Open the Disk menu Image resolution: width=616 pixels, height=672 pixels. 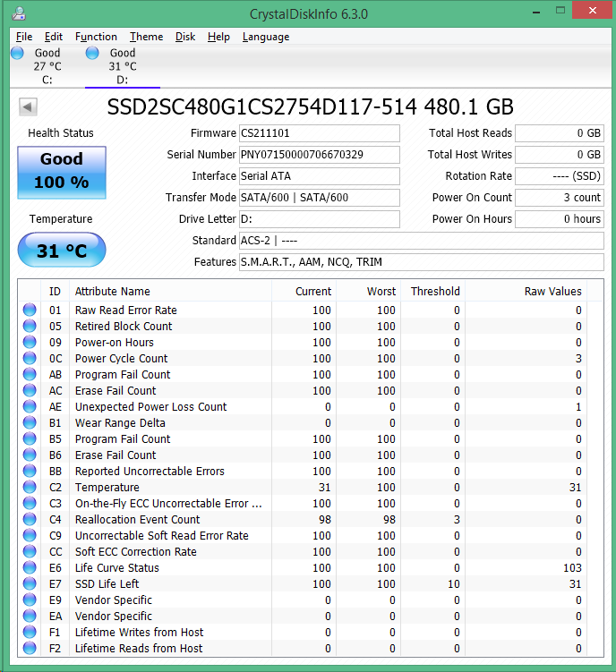click(x=185, y=37)
